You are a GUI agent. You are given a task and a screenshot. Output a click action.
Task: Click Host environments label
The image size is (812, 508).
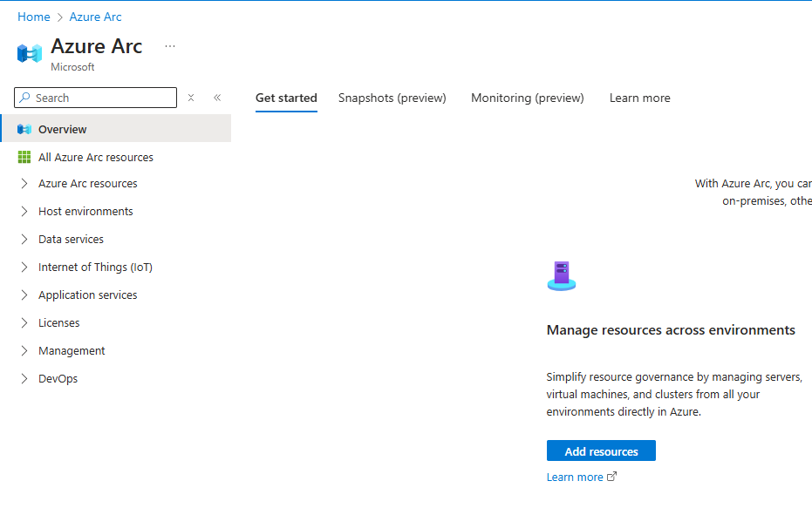point(85,212)
